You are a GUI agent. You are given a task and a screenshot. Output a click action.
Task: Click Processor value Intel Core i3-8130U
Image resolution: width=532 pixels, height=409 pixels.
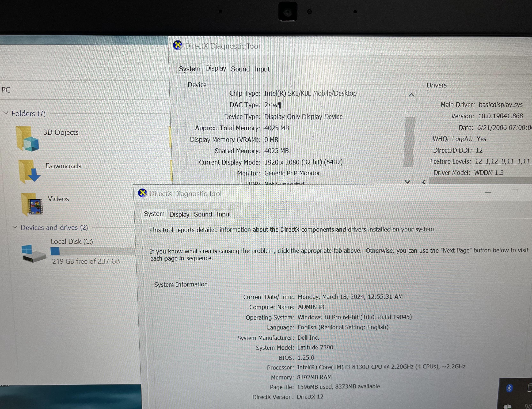tap(381, 367)
